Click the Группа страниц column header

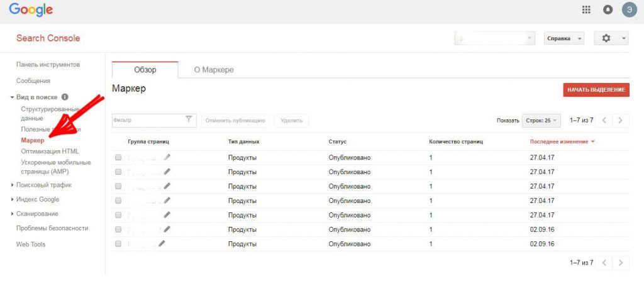[148, 141]
